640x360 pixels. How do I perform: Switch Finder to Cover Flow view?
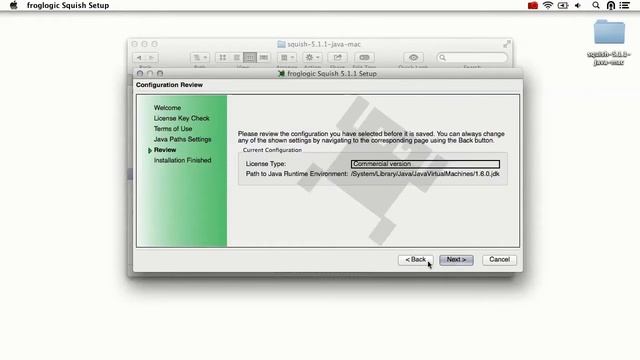[x=264, y=58]
